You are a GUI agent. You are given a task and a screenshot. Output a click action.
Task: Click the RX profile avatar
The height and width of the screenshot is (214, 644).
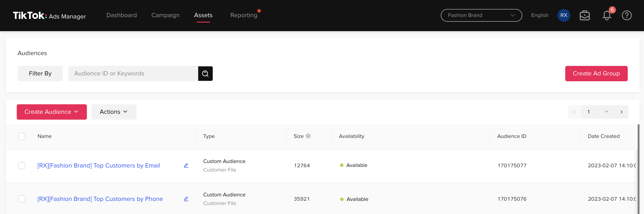pyautogui.click(x=564, y=15)
